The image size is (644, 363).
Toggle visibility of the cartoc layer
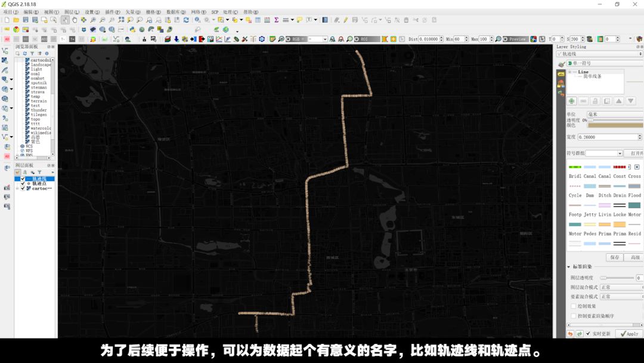click(23, 189)
